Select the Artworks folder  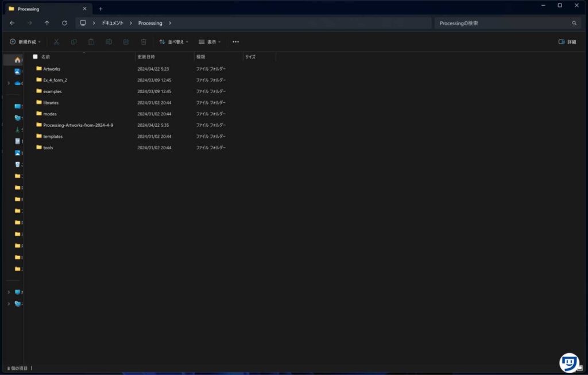click(x=52, y=68)
